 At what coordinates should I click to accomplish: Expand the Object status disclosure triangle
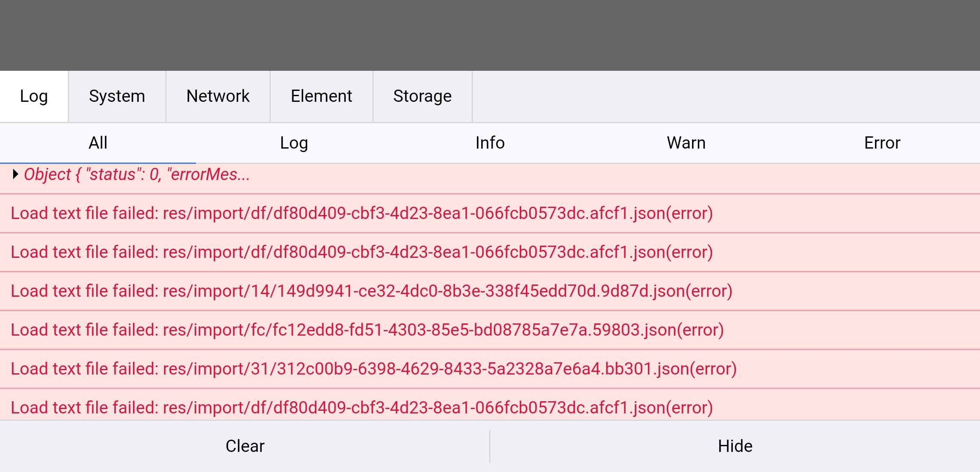click(x=16, y=174)
